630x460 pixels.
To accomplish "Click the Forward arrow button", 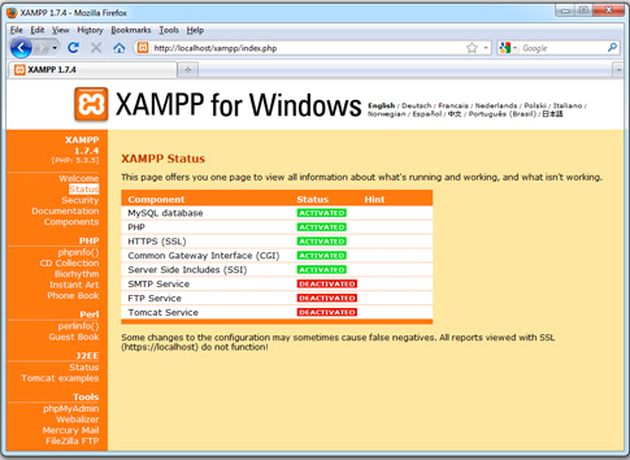I will 41,48.
